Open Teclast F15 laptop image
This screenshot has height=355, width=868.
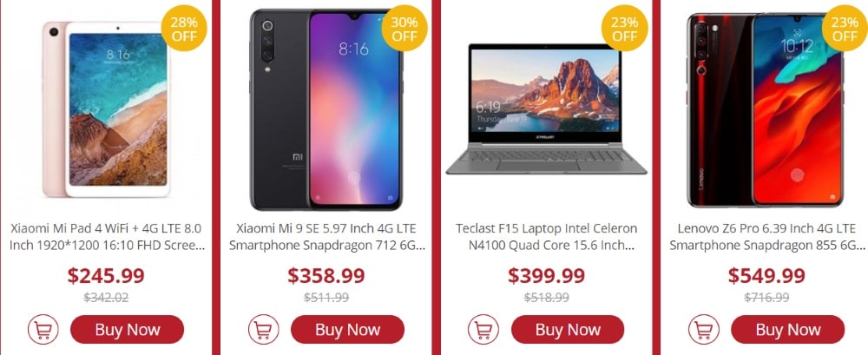pos(546,109)
